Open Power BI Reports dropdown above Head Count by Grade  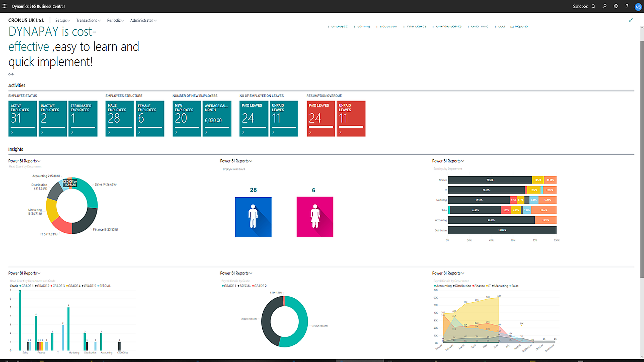24,273
